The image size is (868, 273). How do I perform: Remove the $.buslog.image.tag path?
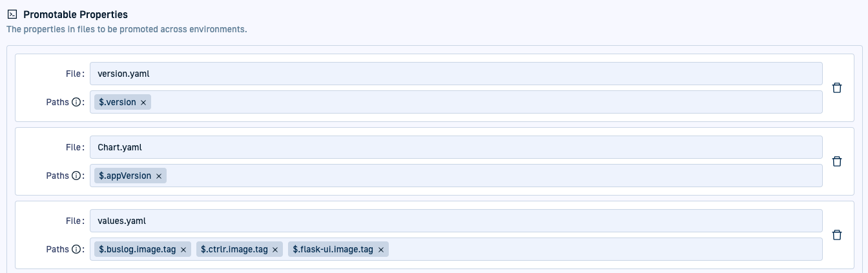(183, 250)
